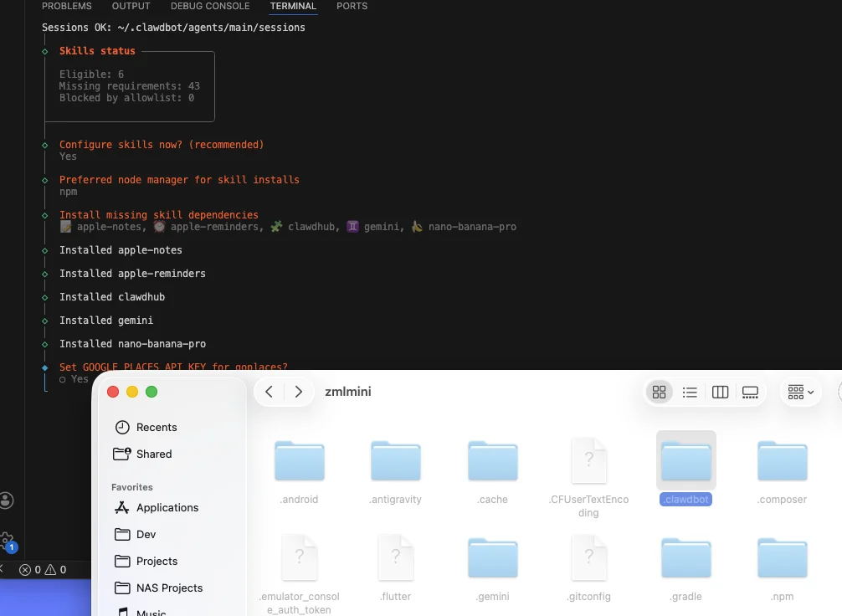Select the .npm folder icon
Screen dimensions: 842x616
click(783, 558)
